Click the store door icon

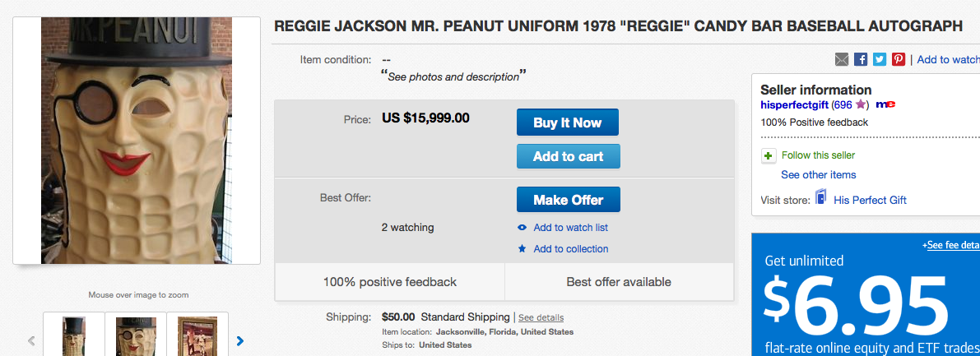point(820,199)
